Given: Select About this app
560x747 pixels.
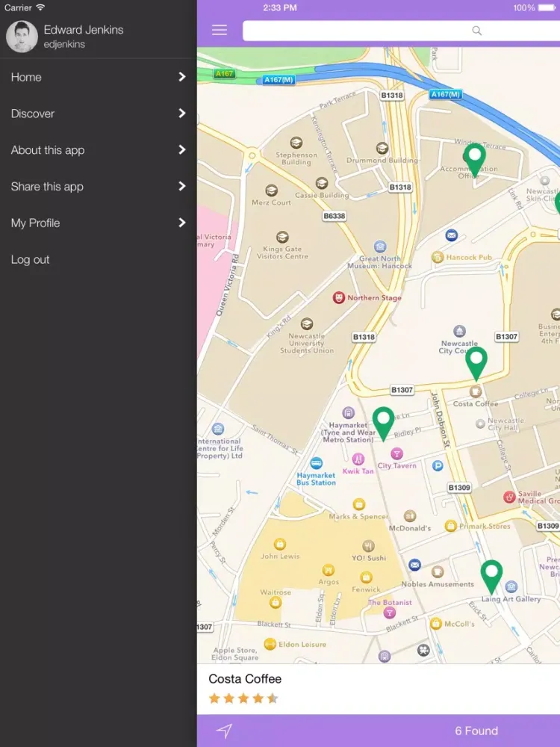Looking at the screenshot, I should click(x=98, y=150).
